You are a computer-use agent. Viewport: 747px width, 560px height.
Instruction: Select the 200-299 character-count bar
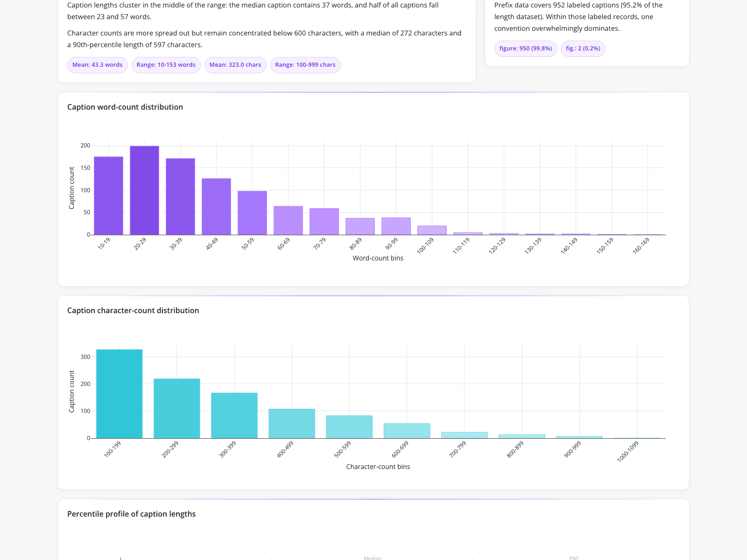tap(177, 408)
